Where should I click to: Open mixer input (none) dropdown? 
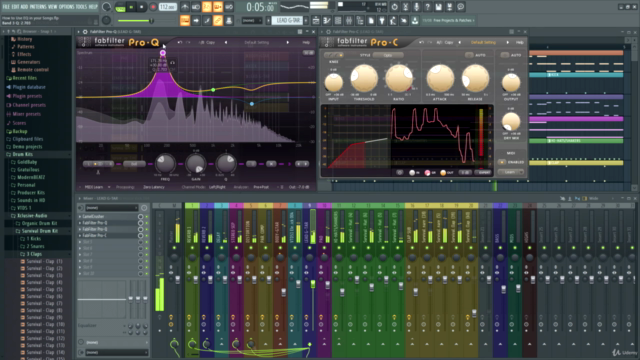tap(112, 208)
